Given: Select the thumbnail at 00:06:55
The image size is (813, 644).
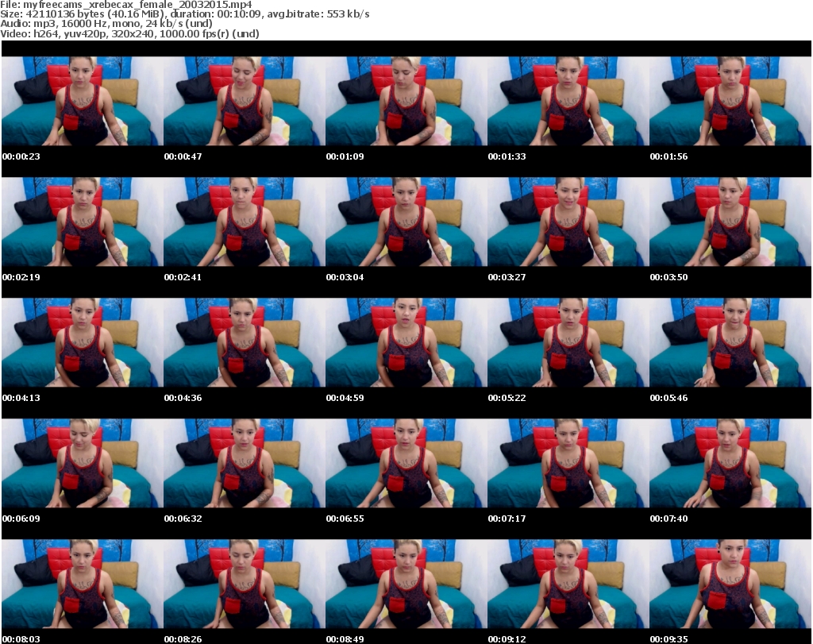Looking at the screenshot, I should coord(406,463).
